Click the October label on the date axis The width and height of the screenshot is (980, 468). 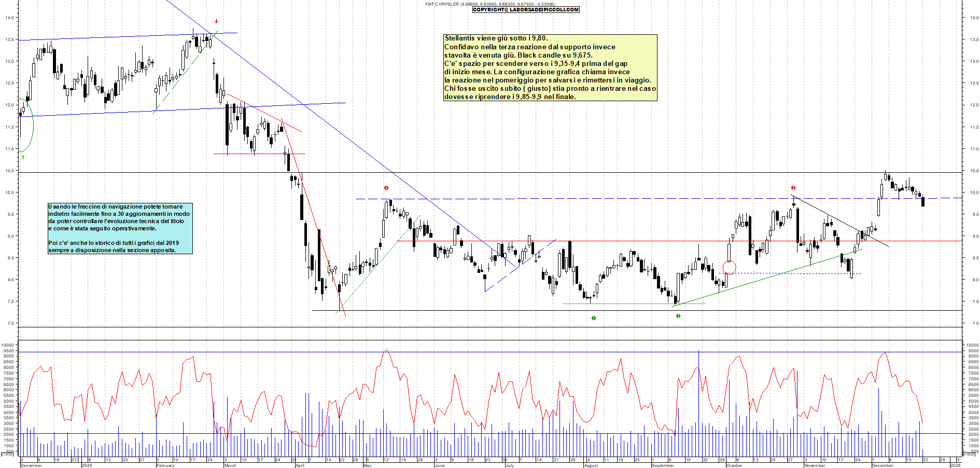click(x=734, y=465)
